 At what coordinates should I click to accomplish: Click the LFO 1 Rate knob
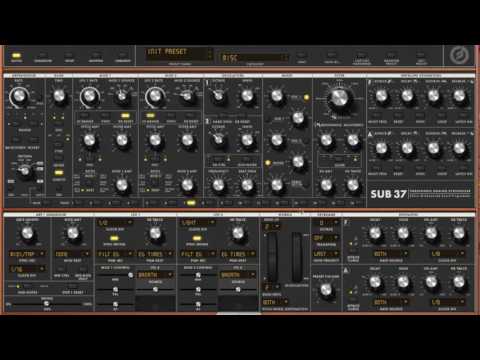90,97
